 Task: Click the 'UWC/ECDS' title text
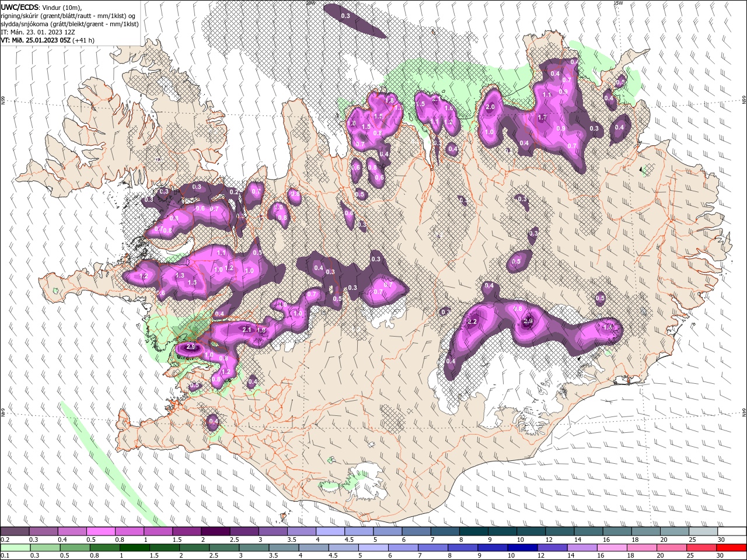[20, 7]
